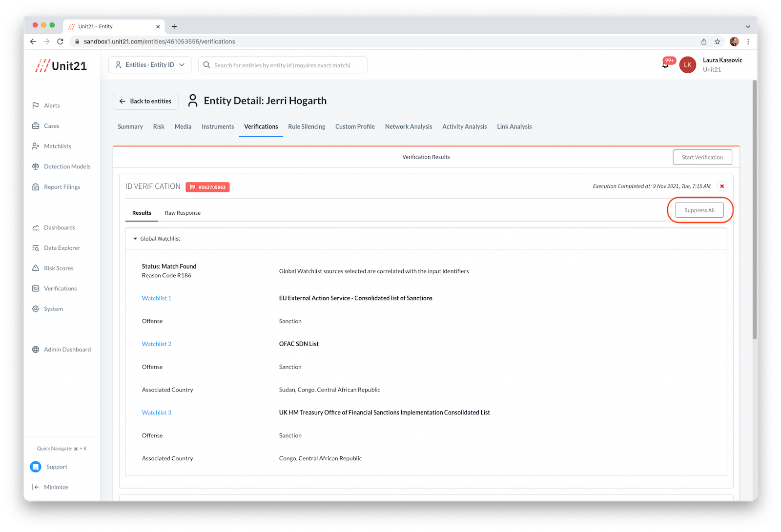781x532 pixels.
Task: Open Activity Analysis tab
Action: pos(465,126)
